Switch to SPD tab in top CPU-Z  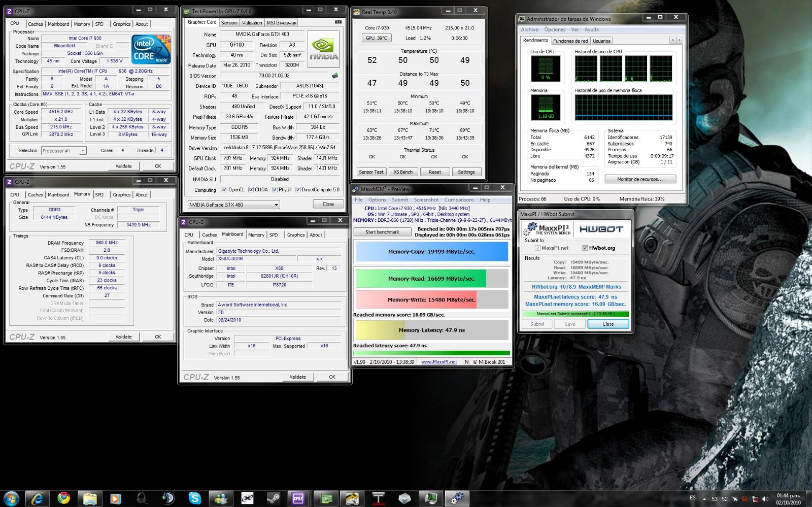pos(99,24)
